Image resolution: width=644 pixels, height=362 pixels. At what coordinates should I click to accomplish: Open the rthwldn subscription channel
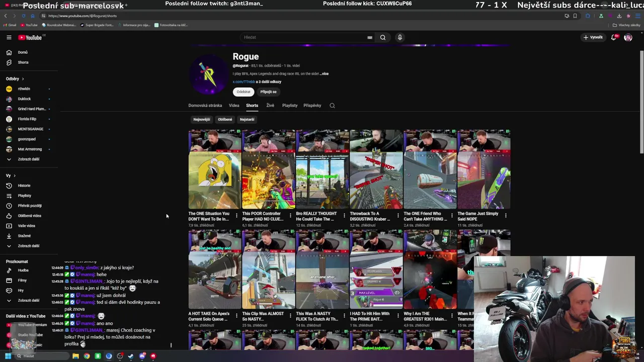point(24,89)
